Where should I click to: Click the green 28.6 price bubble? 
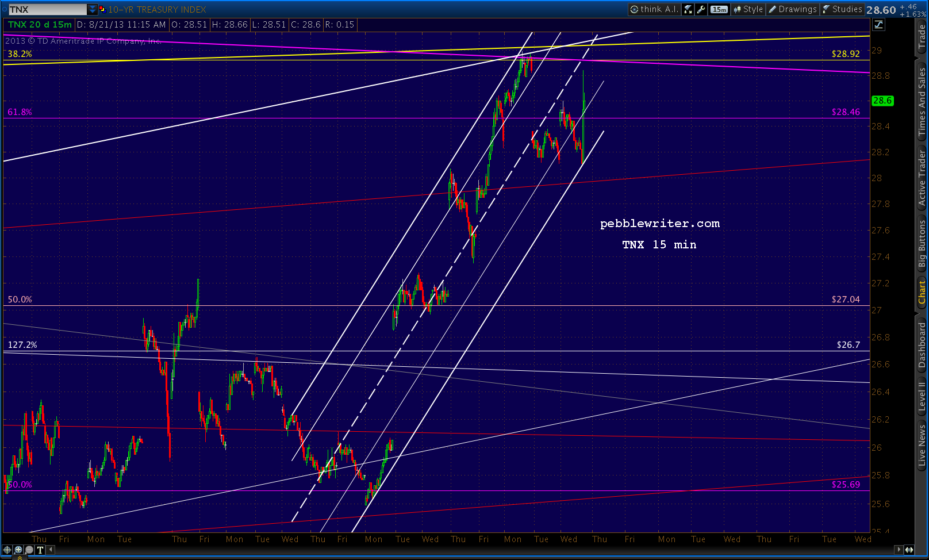[x=882, y=101]
